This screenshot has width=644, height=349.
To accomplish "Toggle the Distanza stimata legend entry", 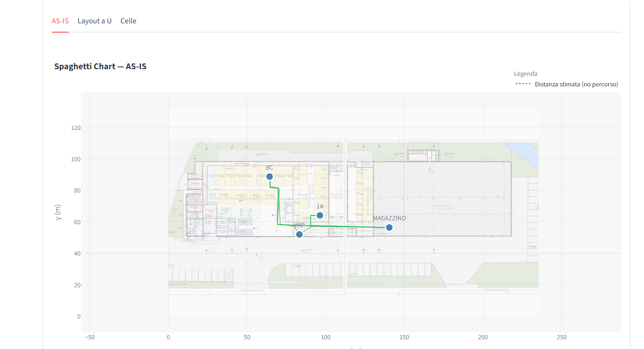I will click(566, 84).
